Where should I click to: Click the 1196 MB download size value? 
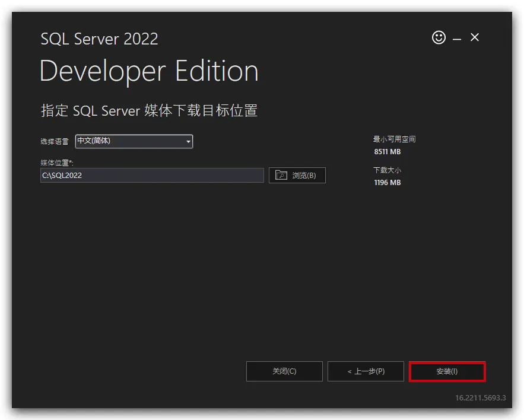click(x=388, y=183)
